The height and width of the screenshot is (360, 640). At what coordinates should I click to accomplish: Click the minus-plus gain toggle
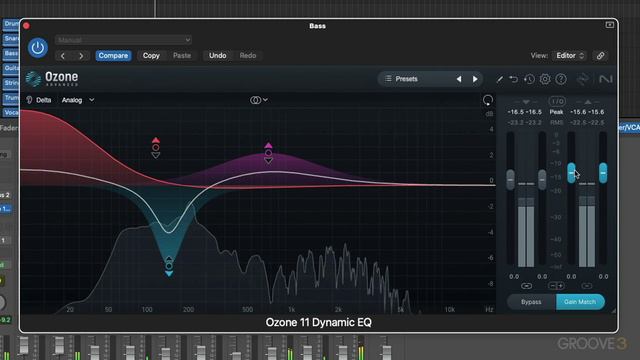[x=556, y=286]
